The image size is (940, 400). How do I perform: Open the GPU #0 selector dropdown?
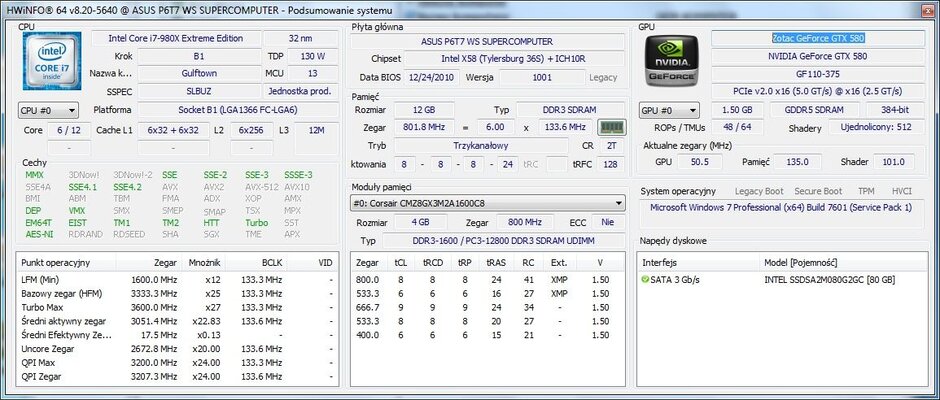[x=670, y=109]
